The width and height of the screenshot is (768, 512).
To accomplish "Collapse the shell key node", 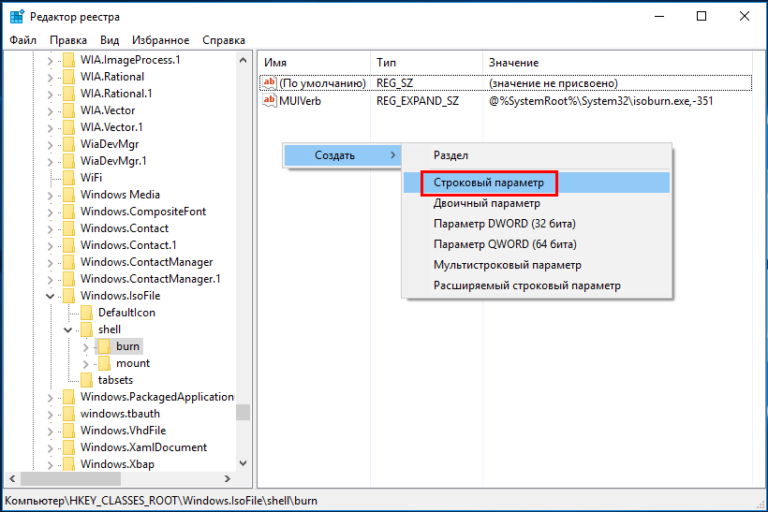I will point(67,329).
